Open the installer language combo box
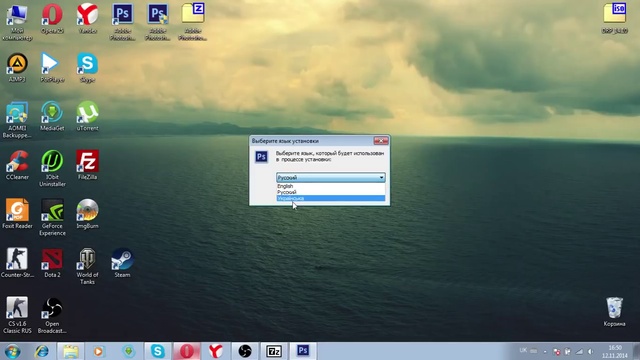The height and width of the screenshot is (360, 640). click(x=330, y=178)
